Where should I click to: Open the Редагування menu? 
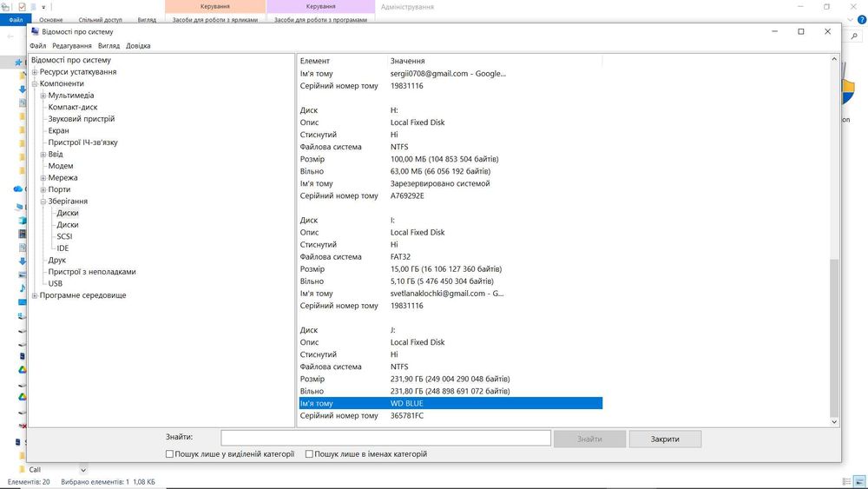72,46
